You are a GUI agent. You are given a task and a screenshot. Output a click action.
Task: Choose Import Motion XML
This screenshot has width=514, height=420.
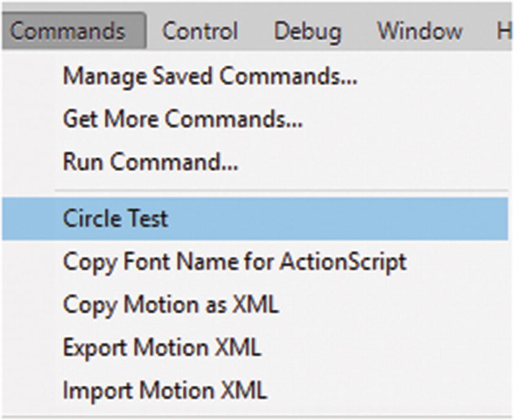(x=164, y=390)
